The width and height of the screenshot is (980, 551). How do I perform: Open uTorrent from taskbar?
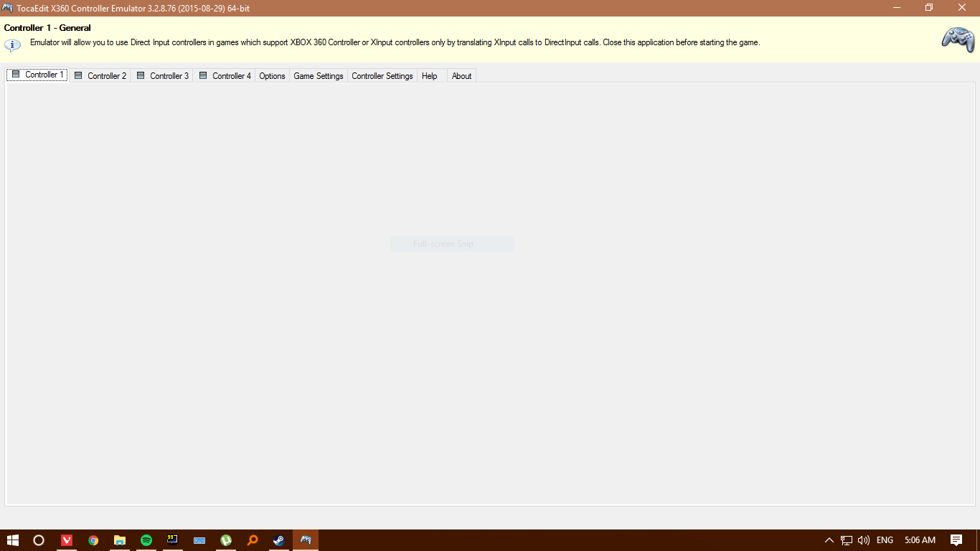pos(226,540)
